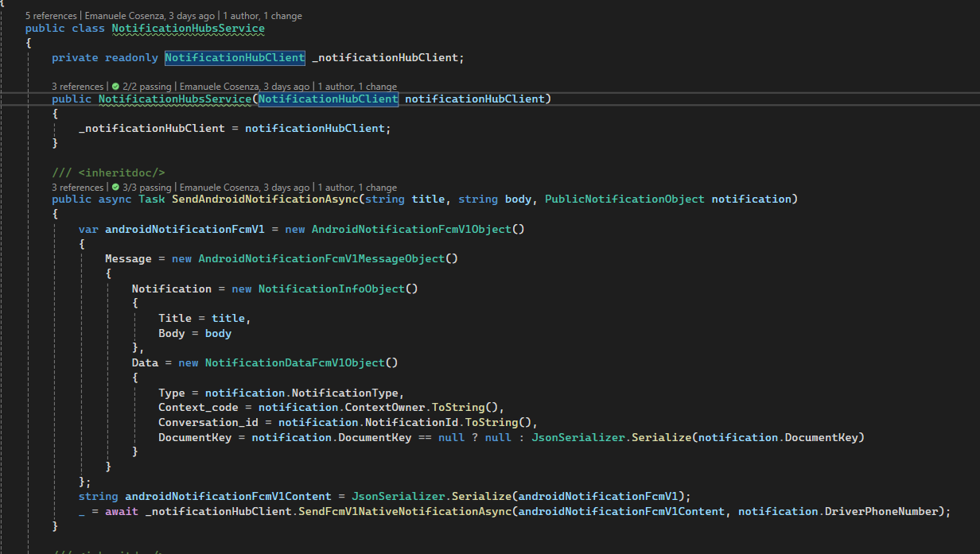Click AndroidNotificationFcmV1MessageObject type name
The width and height of the screenshot is (980, 554).
(321, 258)
